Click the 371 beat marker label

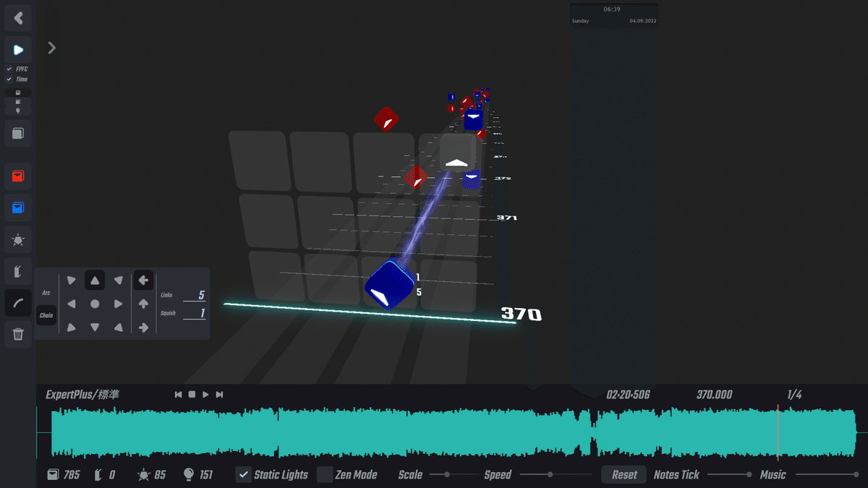(x=507, y=218)
